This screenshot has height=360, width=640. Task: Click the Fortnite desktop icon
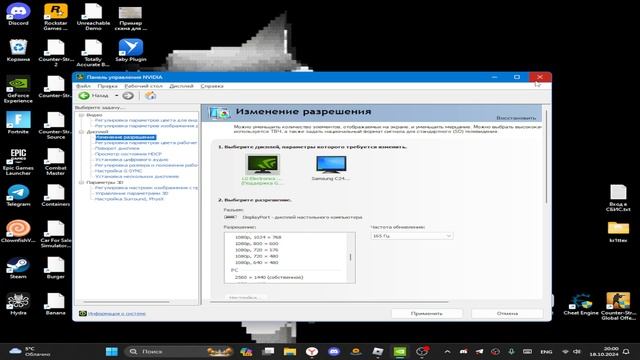click(x=18, y=123)
